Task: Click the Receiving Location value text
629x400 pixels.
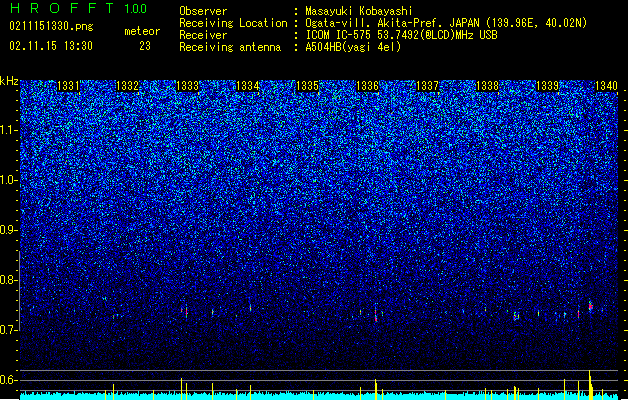Action: (x=446, y=23)
